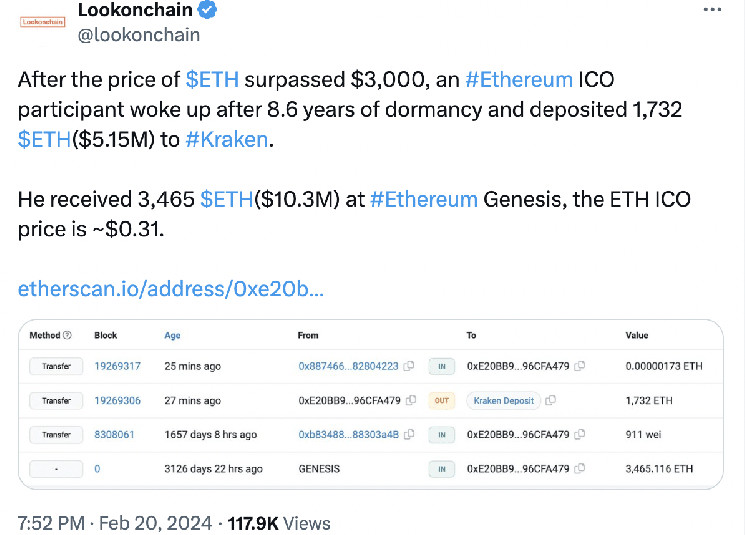This screenshot has height=535, width=745.
Task: Click the OUT direction badge
Action: pyautogui.click(x=442, y=400)
